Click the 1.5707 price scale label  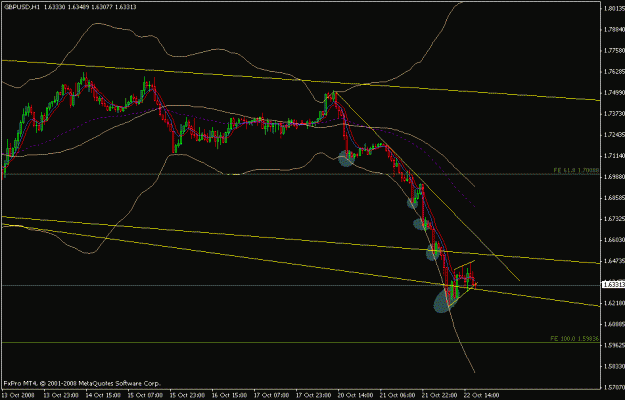tap(614, 387)
